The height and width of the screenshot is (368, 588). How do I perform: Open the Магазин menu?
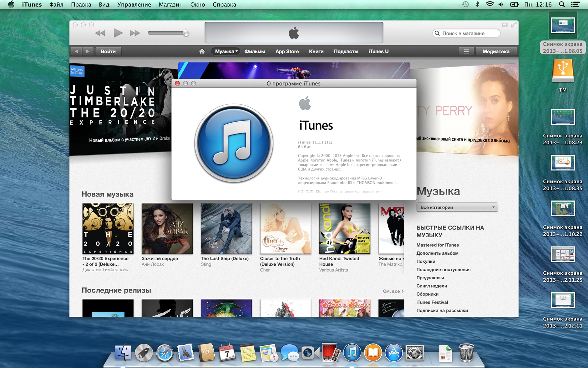click(x=171, y=4)
